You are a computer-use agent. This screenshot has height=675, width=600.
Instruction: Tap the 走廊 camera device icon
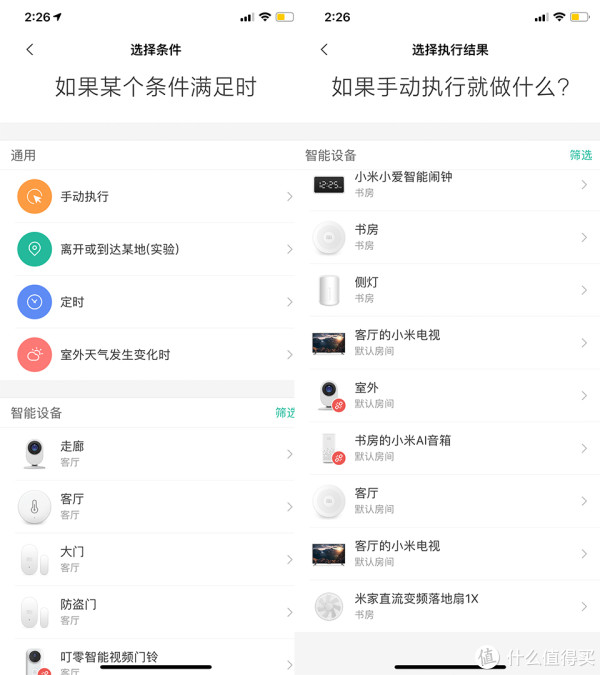35,454
